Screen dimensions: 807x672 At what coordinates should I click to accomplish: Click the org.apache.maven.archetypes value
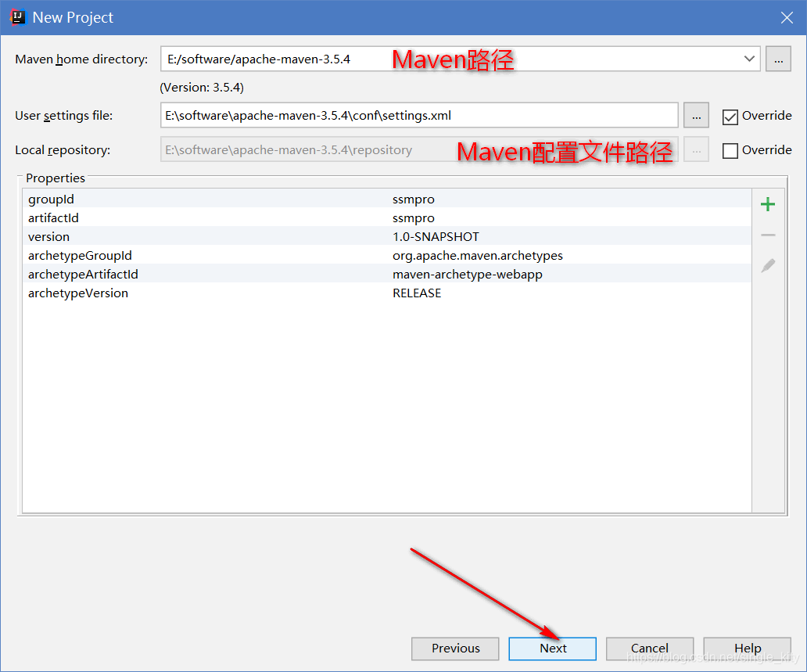(x=478, y=256)
